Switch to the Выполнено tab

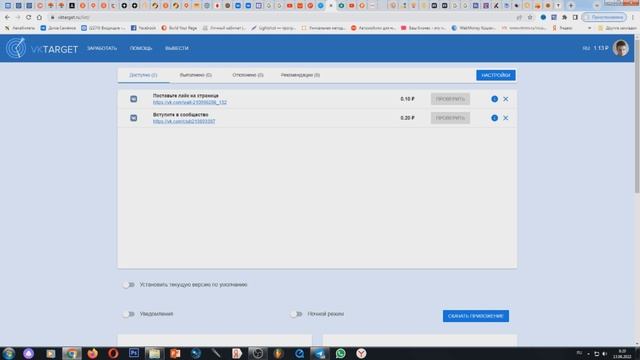pyautogui.click(x=196, y=75)
